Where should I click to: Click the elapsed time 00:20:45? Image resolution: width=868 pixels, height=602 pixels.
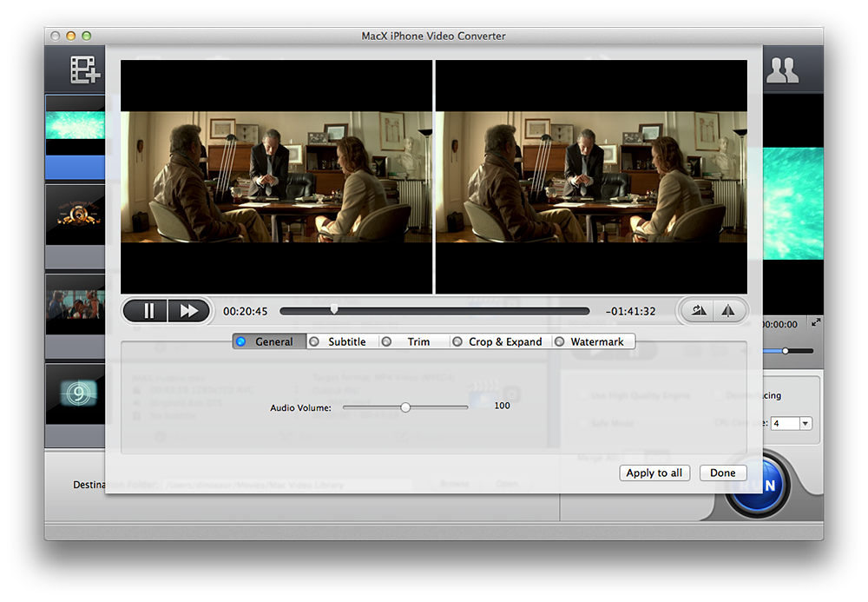click(x=246, y=312)
